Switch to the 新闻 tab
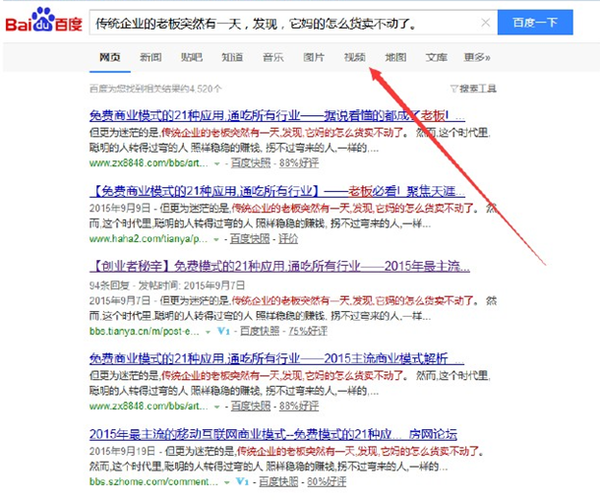This screenshot has width=600, height=502. (x=151, y=57)
